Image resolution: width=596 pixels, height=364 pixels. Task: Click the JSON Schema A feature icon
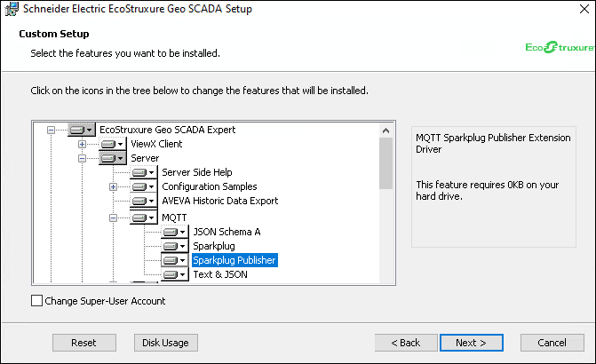click(174, 232)
